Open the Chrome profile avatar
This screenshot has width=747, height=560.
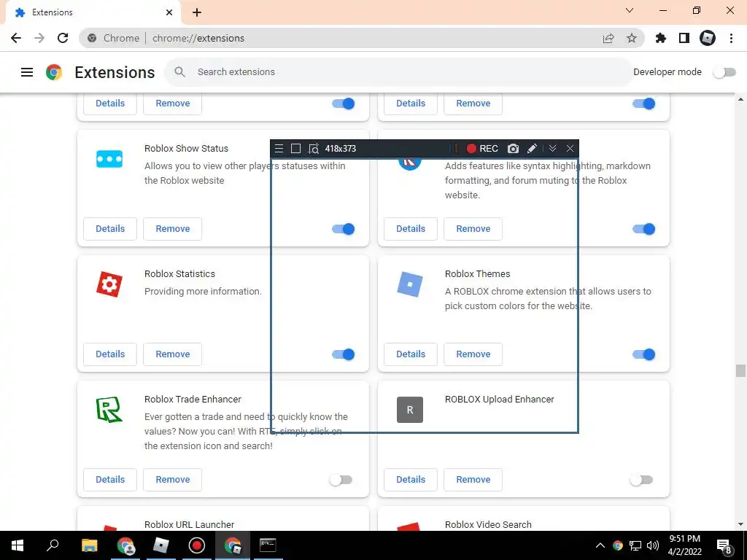[x=708, y=38]
